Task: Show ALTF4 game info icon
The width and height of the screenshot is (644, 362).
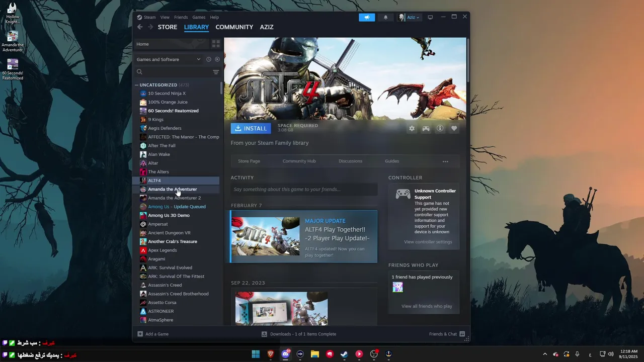Action: coord(440,128)
